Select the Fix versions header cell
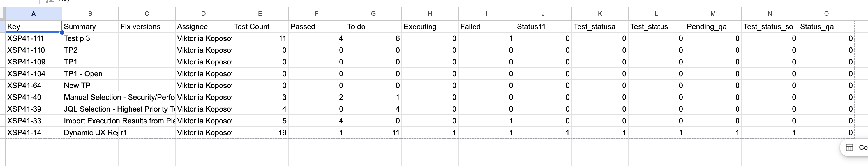 (147, 27)
